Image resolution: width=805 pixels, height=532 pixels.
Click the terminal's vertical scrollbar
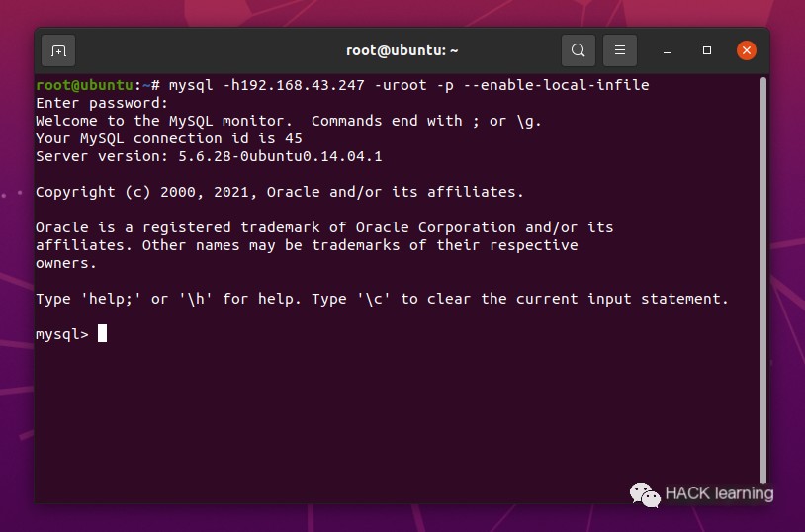(x=762, y=277)
